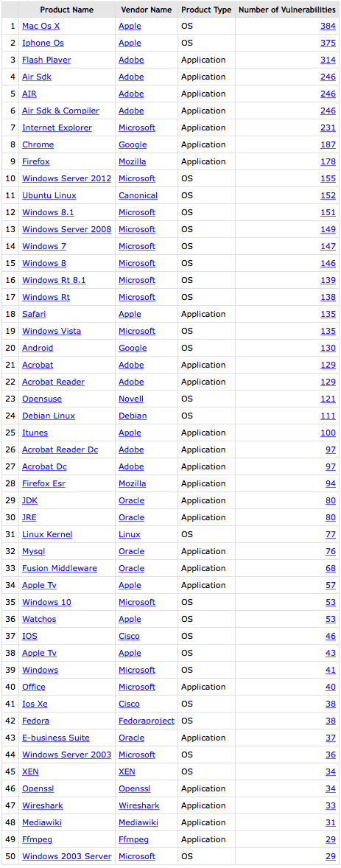Open the Mac Os X product link
341x868 pixels.
pos(41,26)
